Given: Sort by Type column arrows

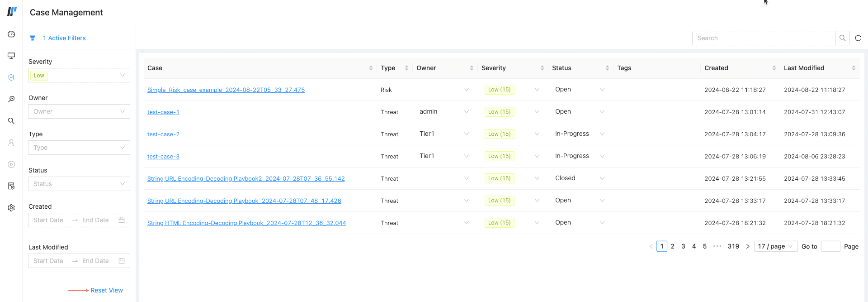Looking at the screenshot, I should 406,68.
